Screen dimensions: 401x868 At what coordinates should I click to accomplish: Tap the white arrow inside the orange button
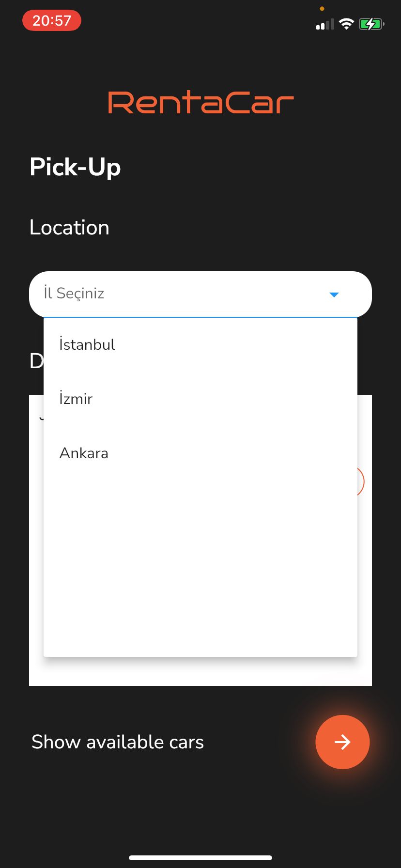pos(342,742)
